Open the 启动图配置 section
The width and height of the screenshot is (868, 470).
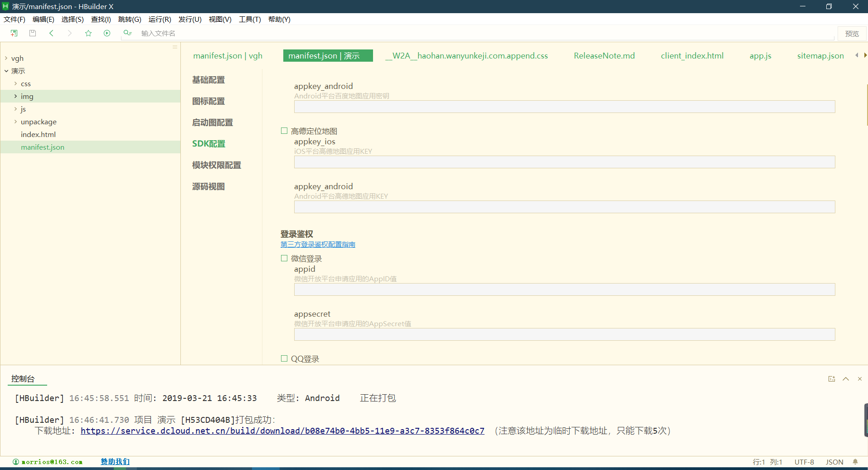pyautogui.click(x=213, y=122)
